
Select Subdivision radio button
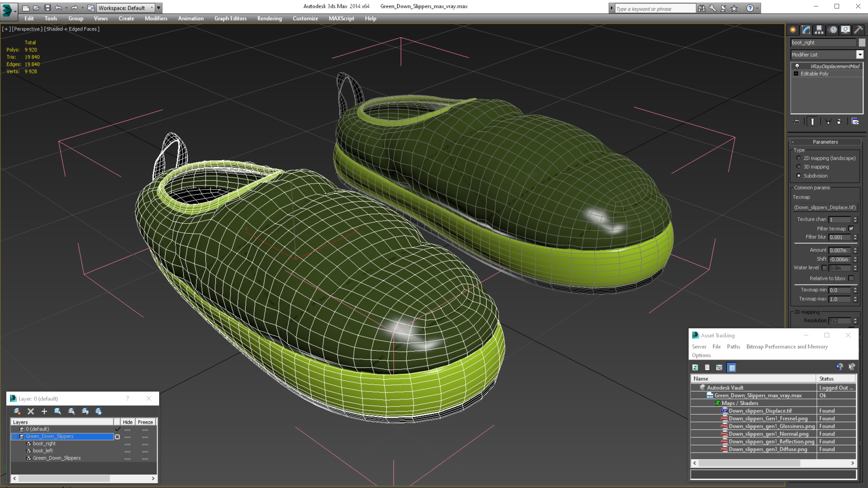tap(799, 175)
